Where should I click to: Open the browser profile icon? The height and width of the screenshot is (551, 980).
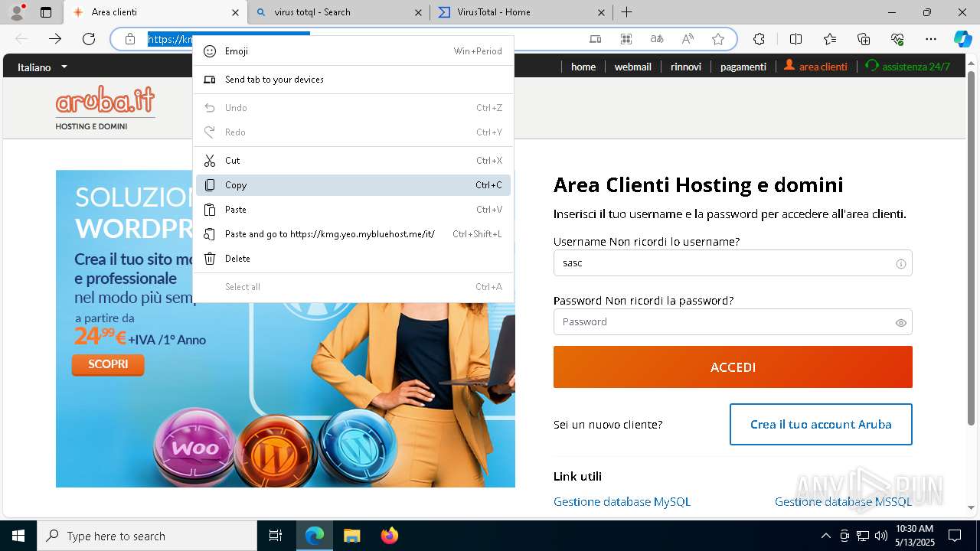pyautogui.click(x=17, y=12)
